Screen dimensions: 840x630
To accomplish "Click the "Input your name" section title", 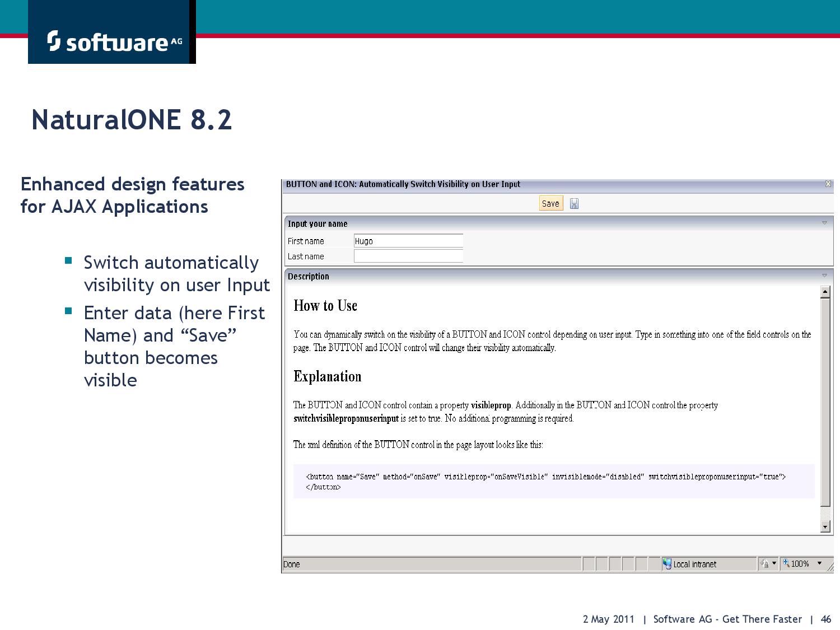I will [x=318, y=223].
